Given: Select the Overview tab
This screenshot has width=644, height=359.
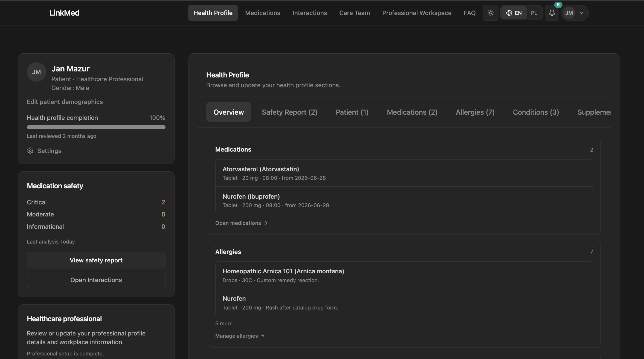Looking at the screenshot, I should tap(229, 112).
